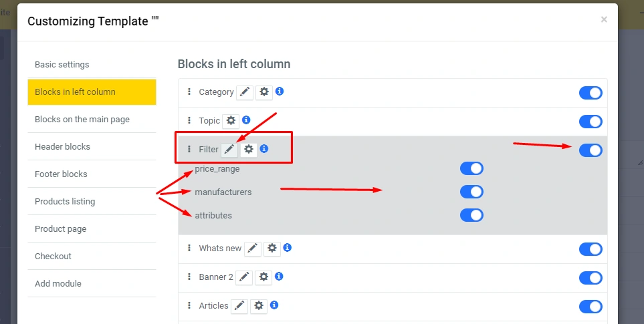The width and height of the screenshot is (644, 324).
Task: Click the info icon next to Filter
Action: point(264,149)
